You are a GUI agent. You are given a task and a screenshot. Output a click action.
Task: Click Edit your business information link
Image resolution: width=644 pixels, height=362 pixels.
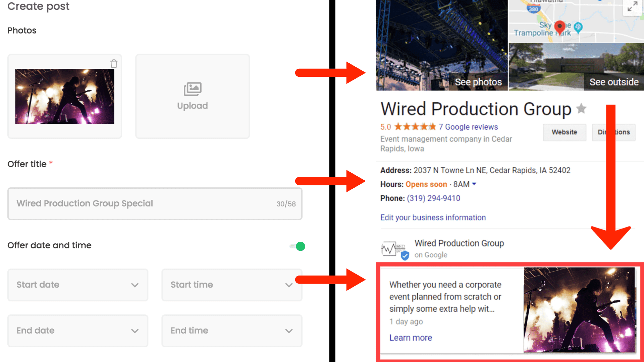tap(433, 218)
